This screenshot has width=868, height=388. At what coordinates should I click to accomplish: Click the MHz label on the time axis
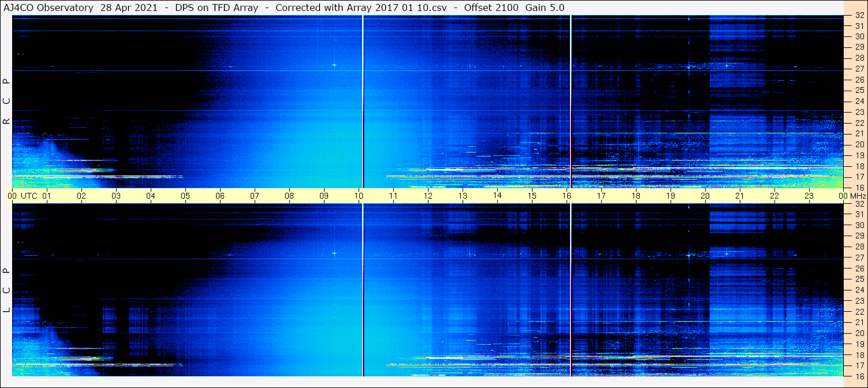pos(857,196)
